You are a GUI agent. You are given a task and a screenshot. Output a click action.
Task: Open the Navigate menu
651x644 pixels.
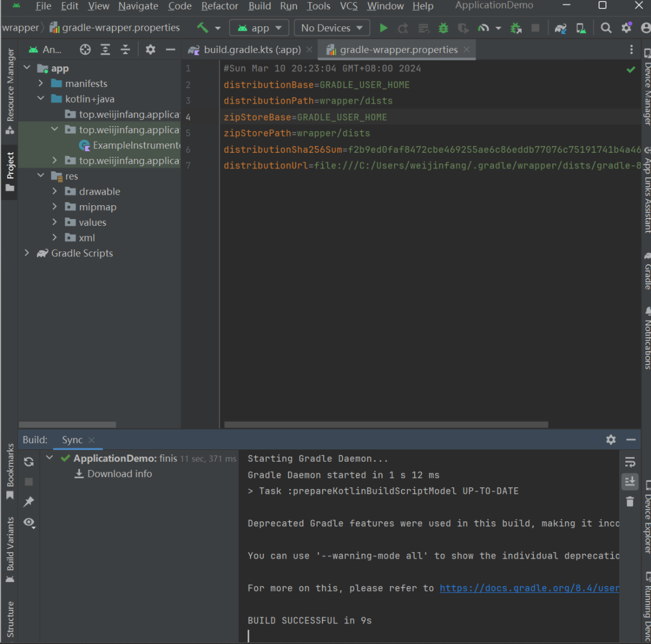(x=138, y=6)
